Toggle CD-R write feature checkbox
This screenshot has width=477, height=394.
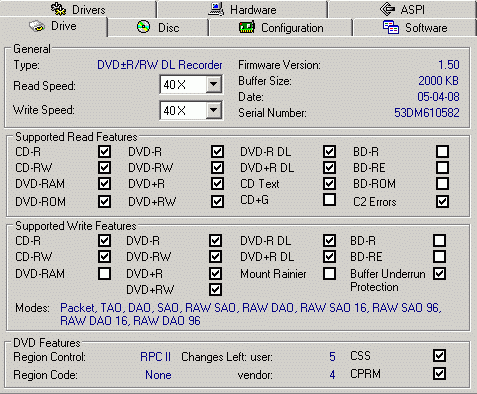tap(104, 241)
